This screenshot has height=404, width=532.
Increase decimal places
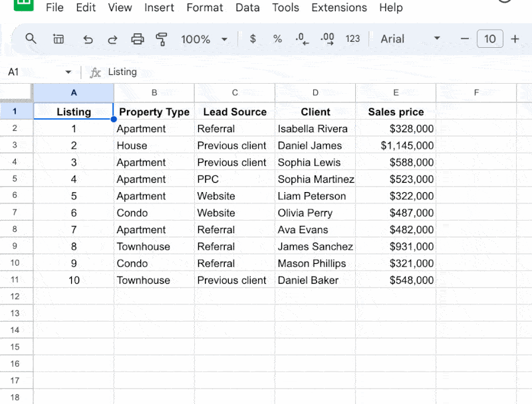[327, 39]
